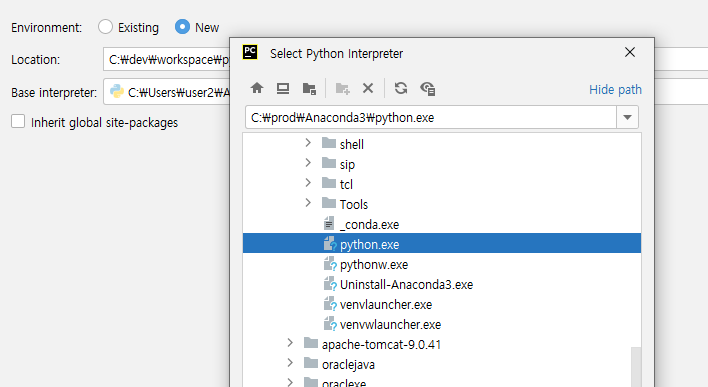Jump to the desktop directory via toolbar icon
The width and height of the screenshot is (708, 387).
283,88
